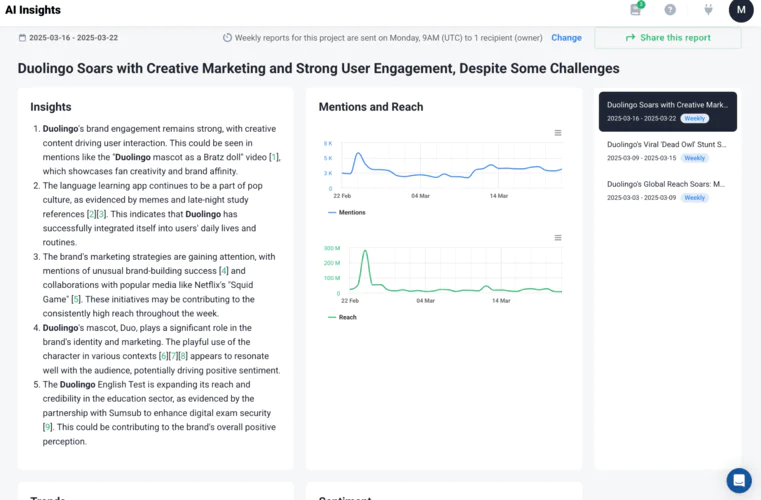Click the report headline Duolingo Soars with Creative Marketing
The width and height of the screenshot is (761, 500).
click(x=318, y=68)
